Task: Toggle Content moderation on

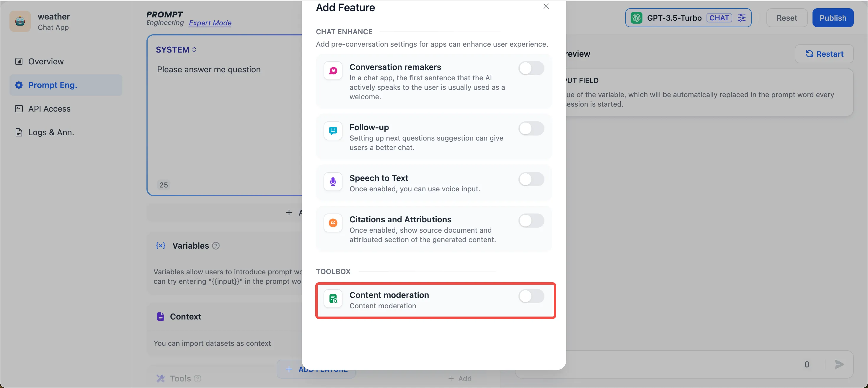Action: pyautogui.click(x=531, y=296)
